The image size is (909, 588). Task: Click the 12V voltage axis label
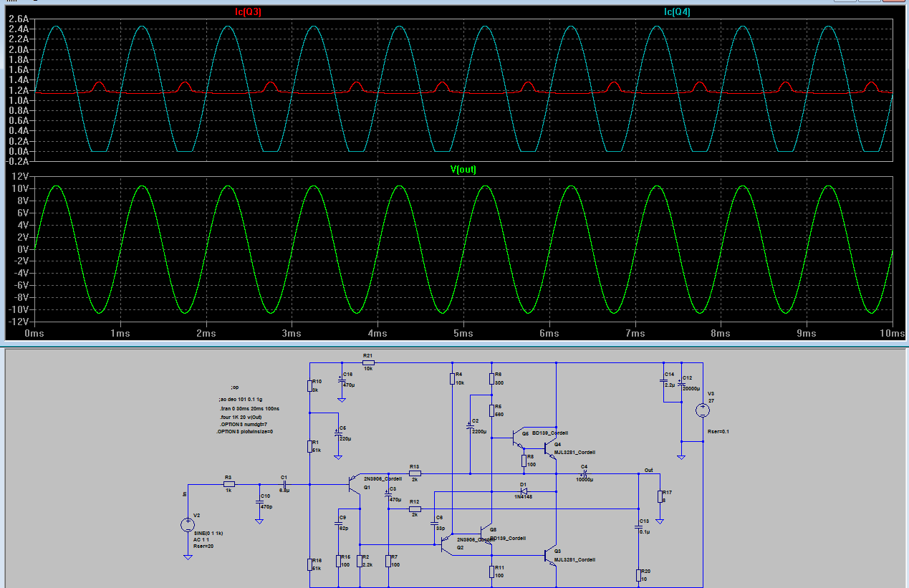click(x=21, y=176)
